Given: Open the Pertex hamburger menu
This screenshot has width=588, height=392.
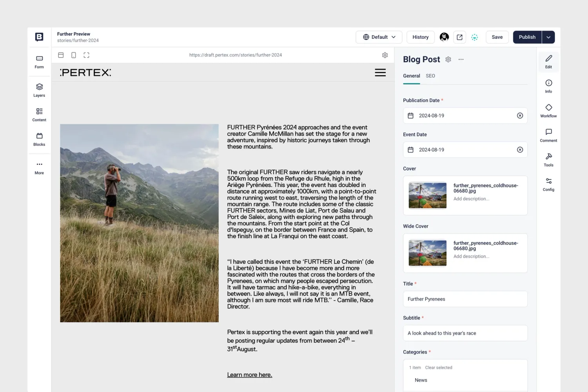Looking at the screenshot, I should point(380,73).
